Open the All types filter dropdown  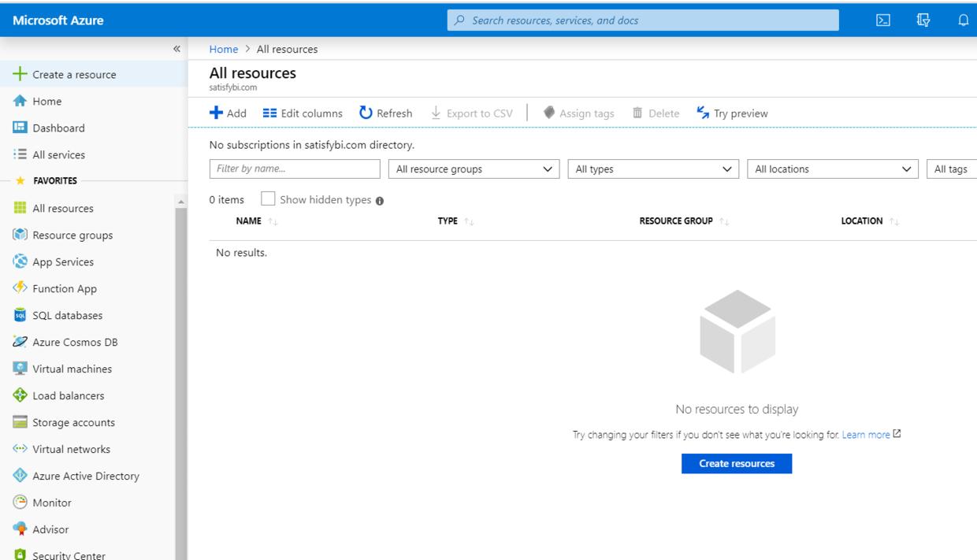(654, 169)
